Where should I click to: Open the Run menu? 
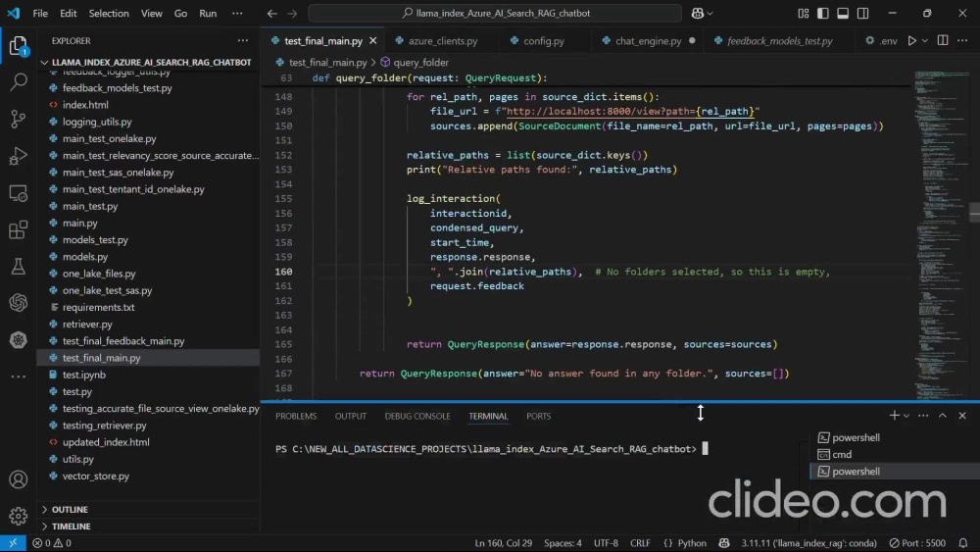click(x=208, y=13)
